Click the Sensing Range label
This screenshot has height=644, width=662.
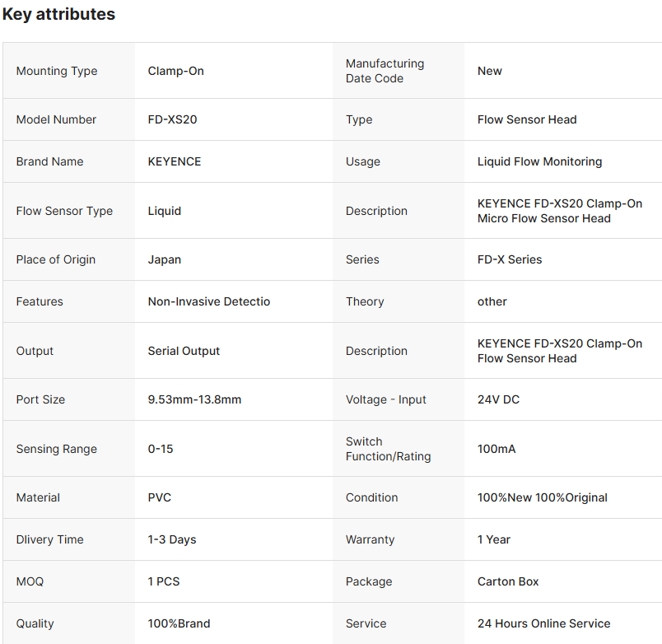(x=56, y=449)
